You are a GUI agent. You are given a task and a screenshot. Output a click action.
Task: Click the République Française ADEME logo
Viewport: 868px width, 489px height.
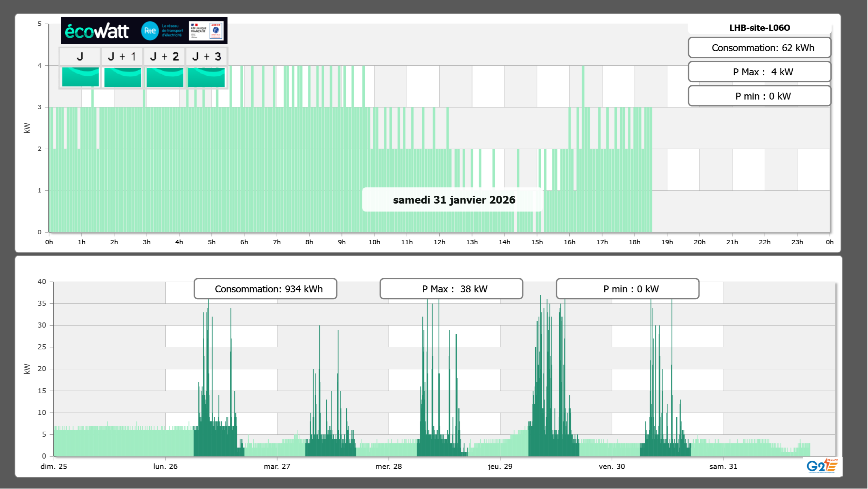coord(206,31)
